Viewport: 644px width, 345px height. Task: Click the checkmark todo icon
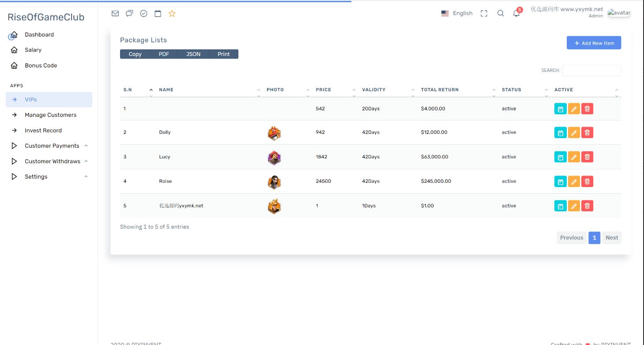pos(143,14)
